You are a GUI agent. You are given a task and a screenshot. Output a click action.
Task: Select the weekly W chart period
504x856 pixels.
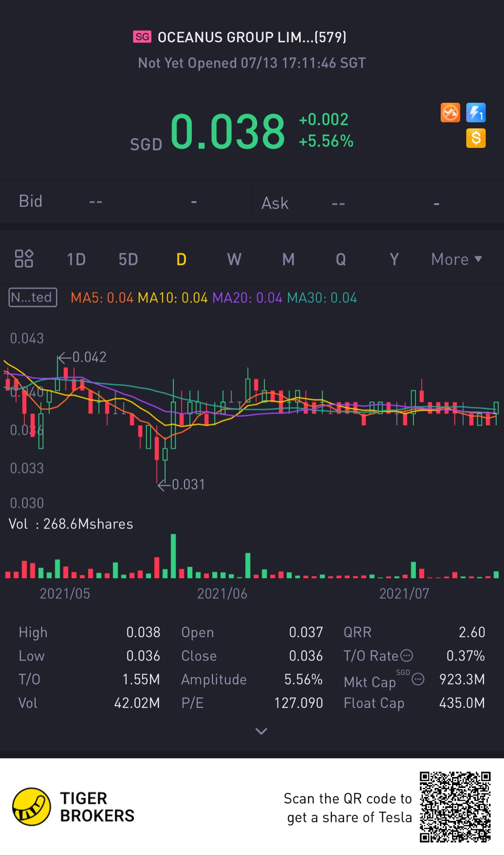[x=234, y=259]
